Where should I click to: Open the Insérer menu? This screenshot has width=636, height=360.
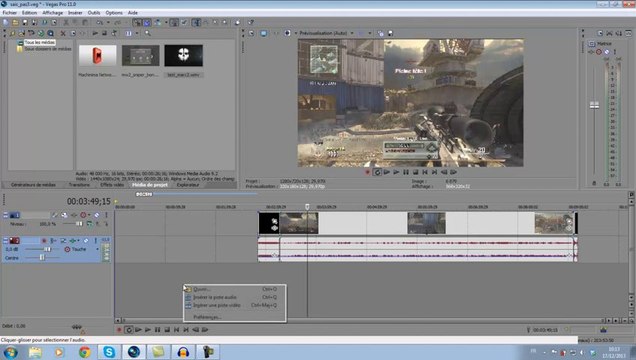point(75,13)
